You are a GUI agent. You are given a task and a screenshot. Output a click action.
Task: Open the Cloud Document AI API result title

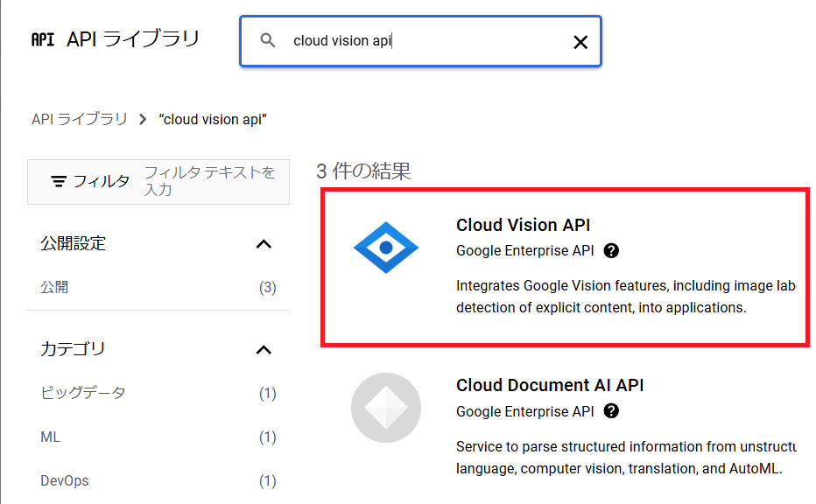(x=550, y=385)
